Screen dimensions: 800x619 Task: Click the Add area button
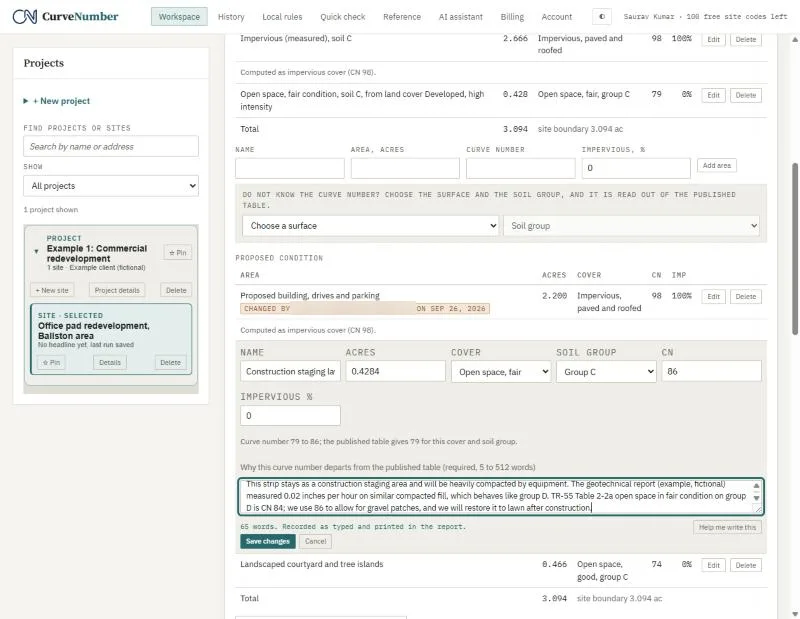tap(716, 165)
